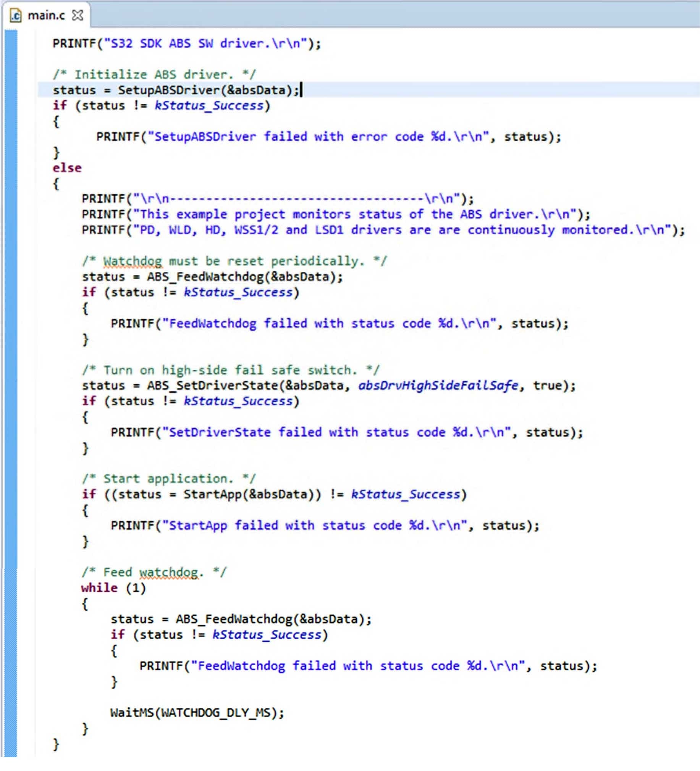Click the C file icon on main.c tab
700x771 pixels.
pos(16,16)
